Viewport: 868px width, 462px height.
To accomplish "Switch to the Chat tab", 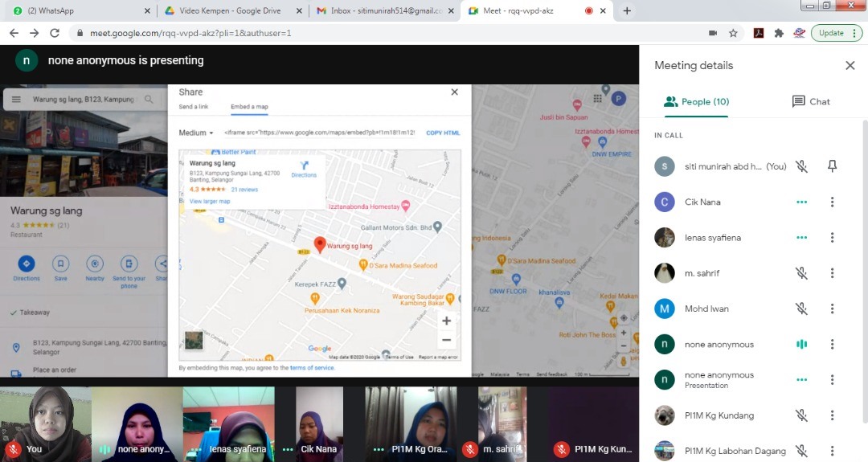I will pyautogui.click(x=810, y=102).
